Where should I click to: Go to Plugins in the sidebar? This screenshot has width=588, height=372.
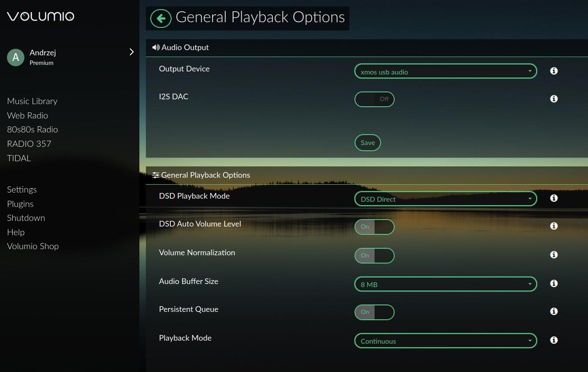tap(20, 204)
